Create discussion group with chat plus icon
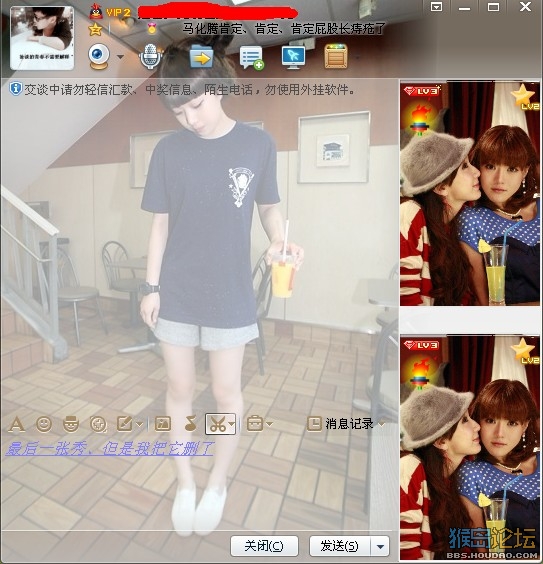The height and width of the screenshot is (564, 543). pyautogui.click(x=252, y=58)
